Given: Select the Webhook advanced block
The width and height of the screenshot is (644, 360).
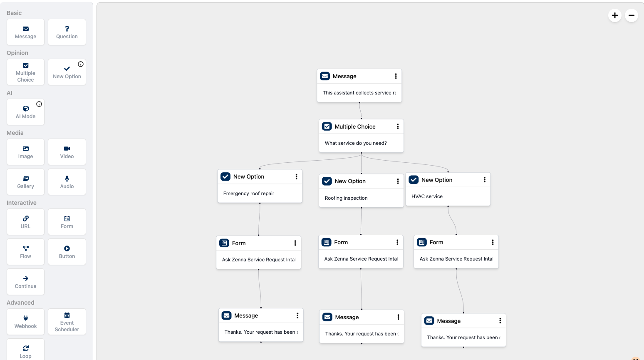Looking at the screenshot, I should pyautogui.click(x=25, y=322).
